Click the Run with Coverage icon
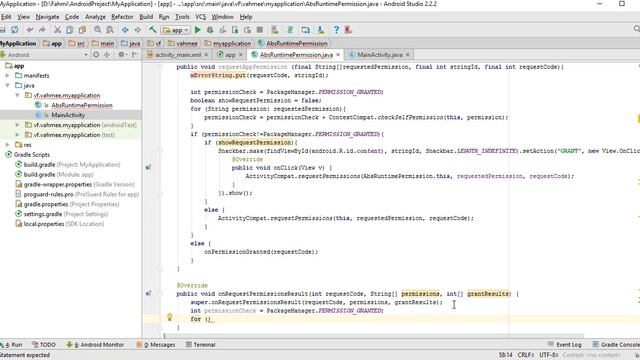This screenshot has width=640, height=360. [222, 30]
